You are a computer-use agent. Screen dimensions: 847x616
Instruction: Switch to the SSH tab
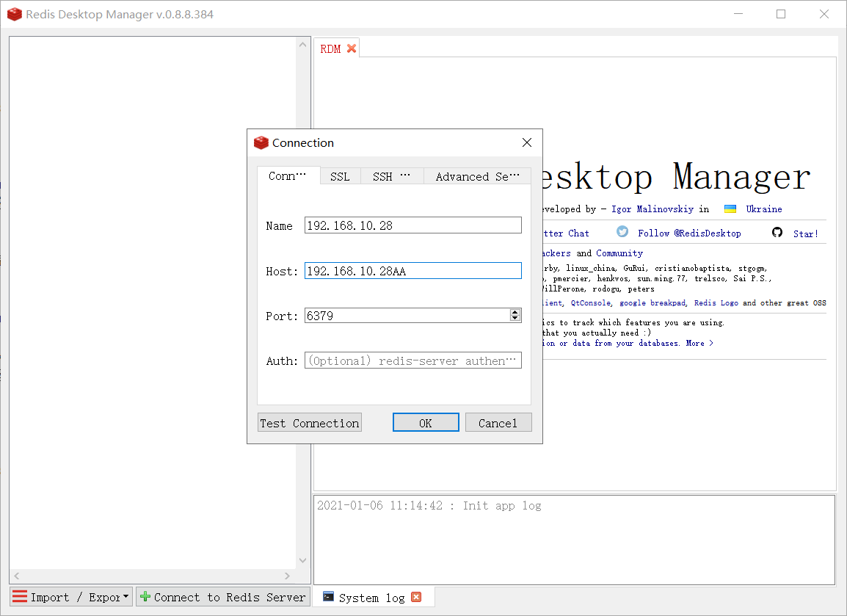(392, 176)
